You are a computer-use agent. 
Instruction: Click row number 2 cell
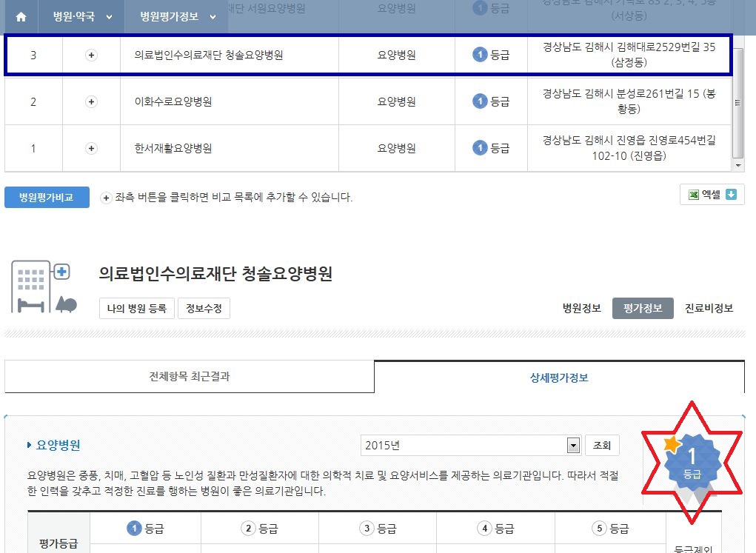[33, 101]
